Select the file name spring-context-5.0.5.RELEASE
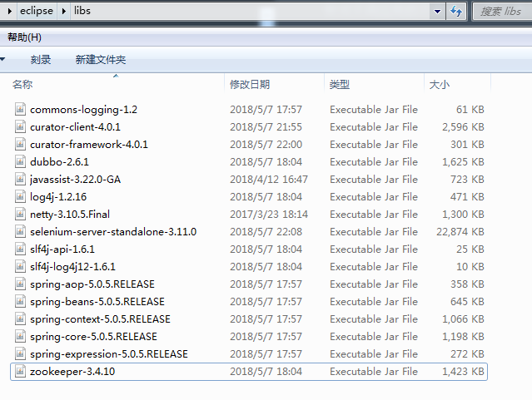This screenshot has height=400, width=532. click(x=100, y=319)
